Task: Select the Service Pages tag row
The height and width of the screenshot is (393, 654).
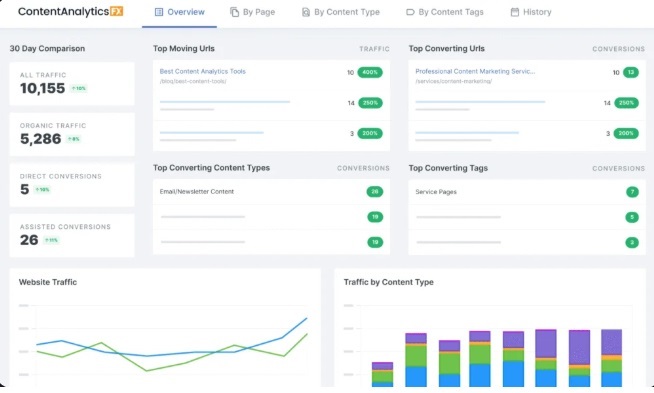Action: click(x=527, y=192)
